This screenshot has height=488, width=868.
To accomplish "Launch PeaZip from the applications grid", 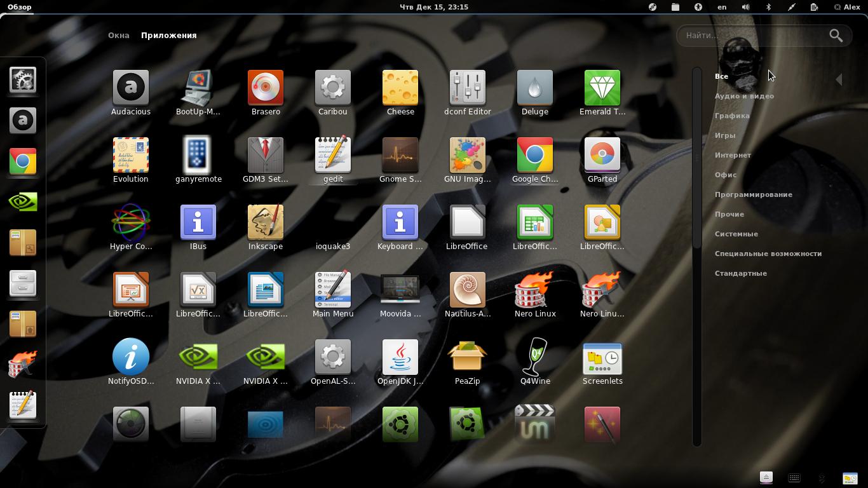I will pos(468,362).
